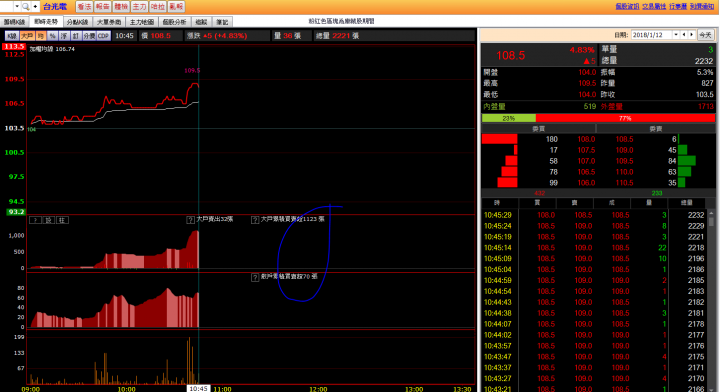Click the ? help box in sub-chart
The image size is (720, 392).
tap(35, 220)
